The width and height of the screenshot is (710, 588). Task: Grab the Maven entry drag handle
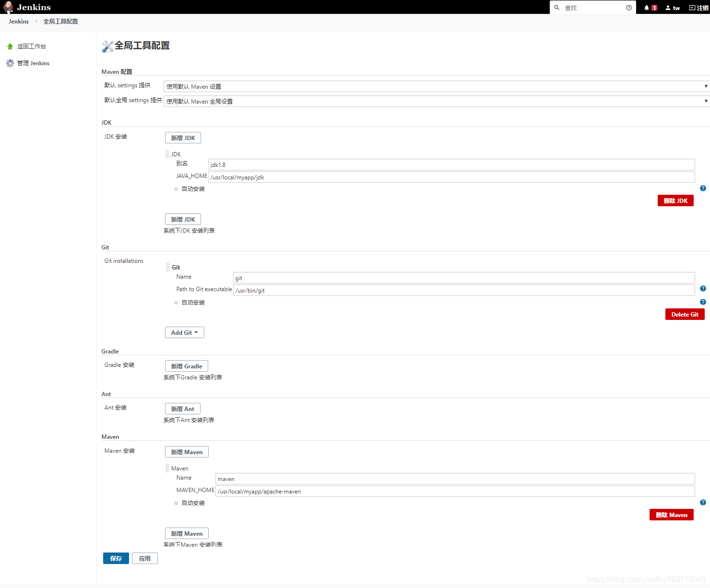[167, 468]
